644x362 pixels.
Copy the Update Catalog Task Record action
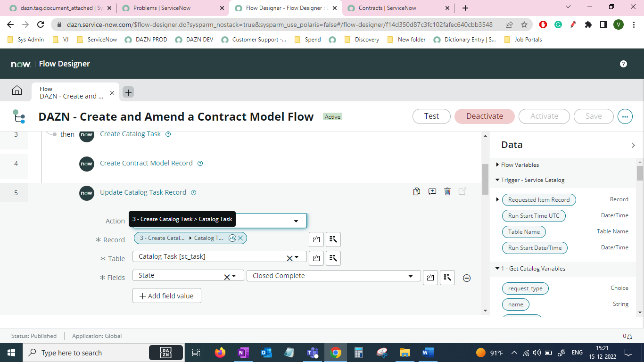pos(416,191)
